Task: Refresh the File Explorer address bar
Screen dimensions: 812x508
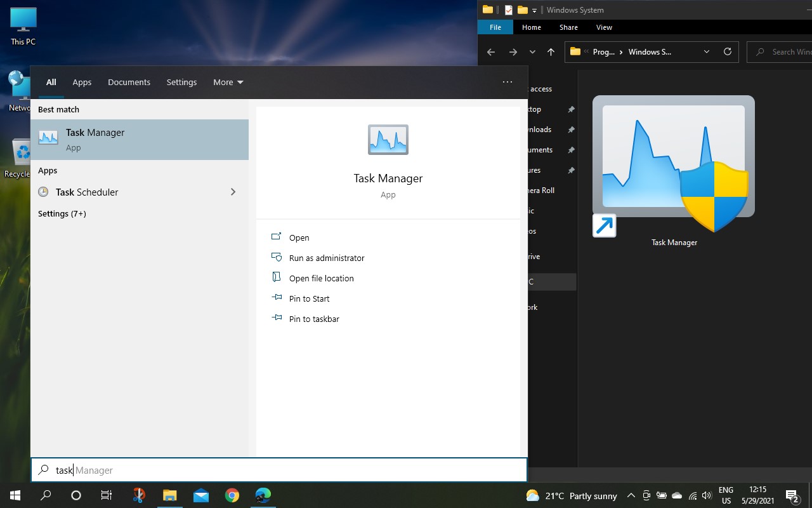Action: (728, 52)
